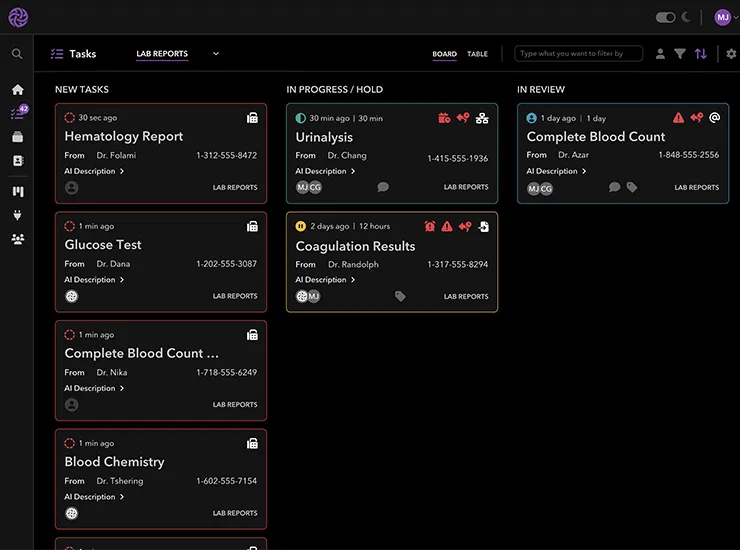Open the Lab Reports dropdown arrow
The height and width of the screenshot is (550, 740).
216,54
